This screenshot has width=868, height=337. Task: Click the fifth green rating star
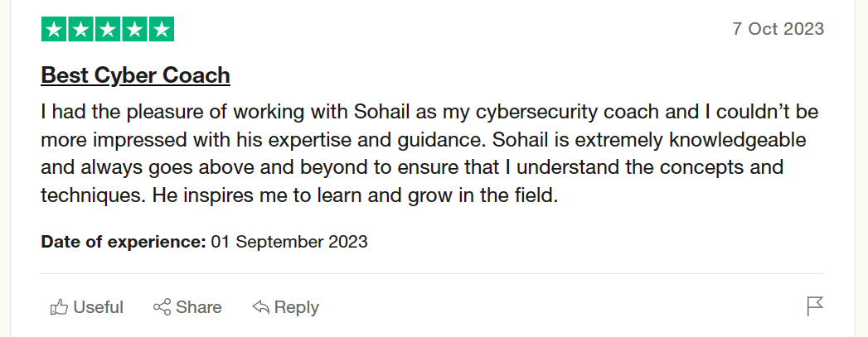pos(161,30)
